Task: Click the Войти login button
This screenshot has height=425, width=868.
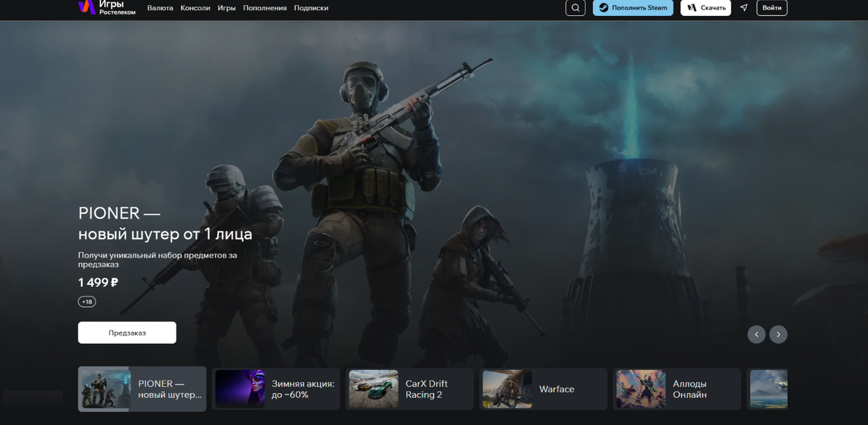Action: 772,8
